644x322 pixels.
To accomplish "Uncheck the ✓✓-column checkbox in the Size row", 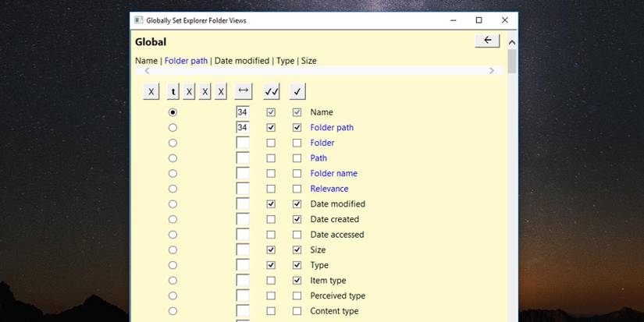I will [271, 249].
